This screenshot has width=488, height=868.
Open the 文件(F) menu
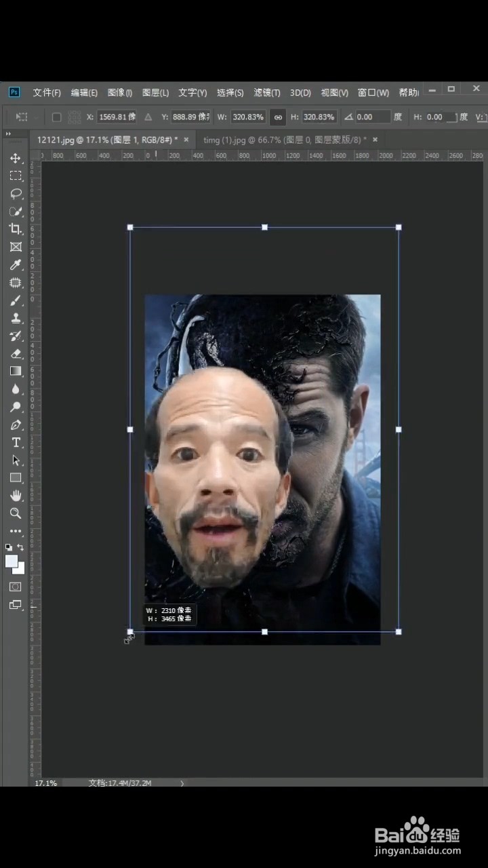click(x=47, y=93)
